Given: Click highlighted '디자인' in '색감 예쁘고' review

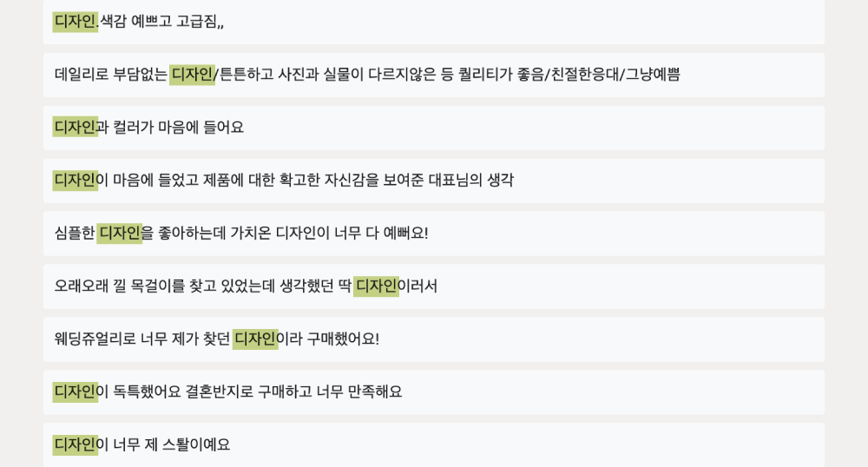Looking at the screenshot, I should pos(76,22).
